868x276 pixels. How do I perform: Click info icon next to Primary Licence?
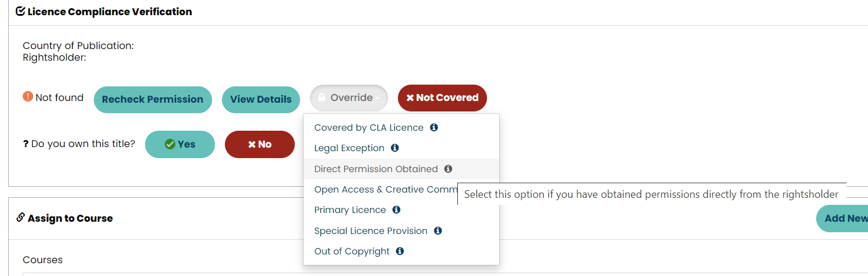(x=396, y=209)
